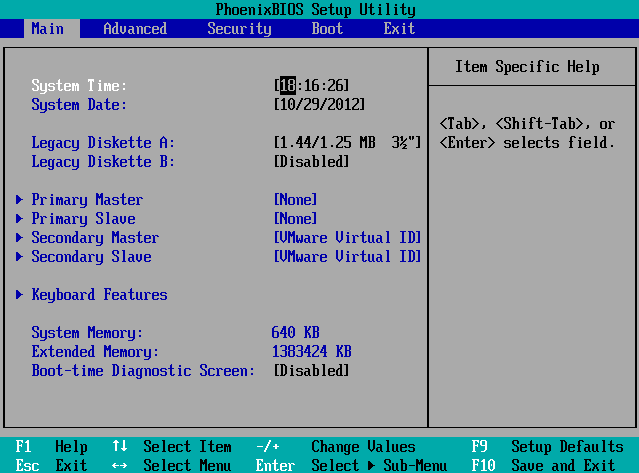Image resolution: width=639 pixels, height=473 pixels.
Task: Expand the Primary Master submenu arrow
Action: [x=19, y=200]
